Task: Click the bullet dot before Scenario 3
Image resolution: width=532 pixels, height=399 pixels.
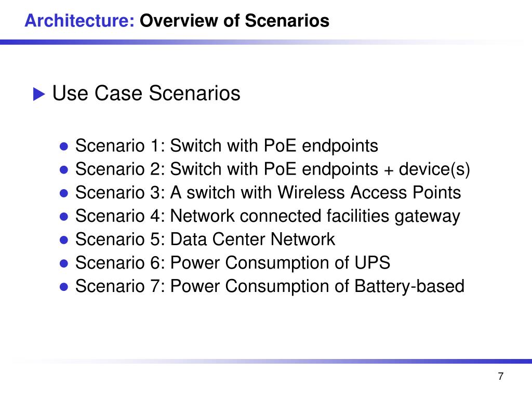Action: [64, 193]
